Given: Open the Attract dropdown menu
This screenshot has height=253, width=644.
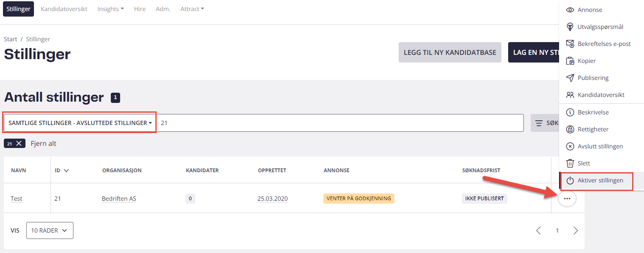Looking at the screenshot, I should [192, 9].
